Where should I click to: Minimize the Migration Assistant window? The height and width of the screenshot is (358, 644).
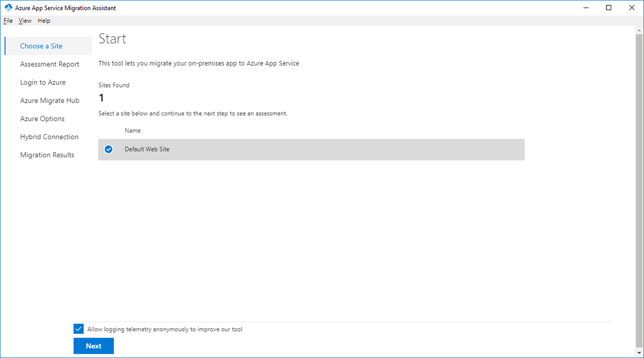click(584, 8)
